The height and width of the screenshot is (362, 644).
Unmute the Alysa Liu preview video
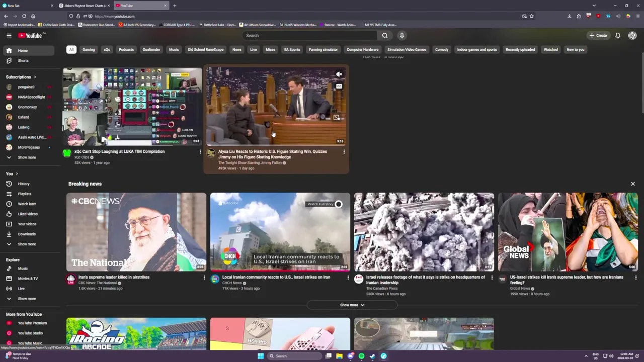click(339, 74)
